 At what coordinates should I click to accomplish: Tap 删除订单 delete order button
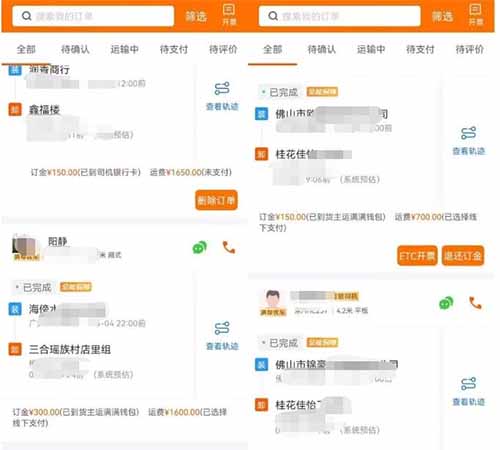pyautogui.click(x=216, y=200)
